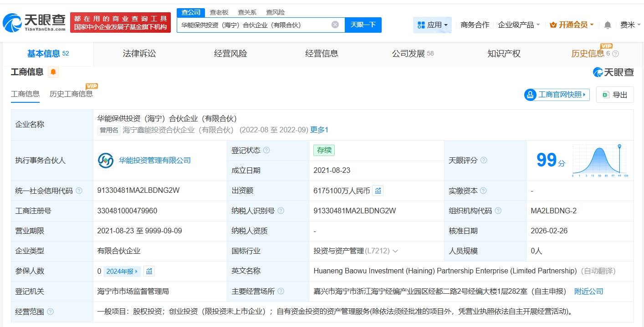Viewport: 644px width, 327px height.
Task: Click the notification bell in the header
Action: tap(607, 25)
